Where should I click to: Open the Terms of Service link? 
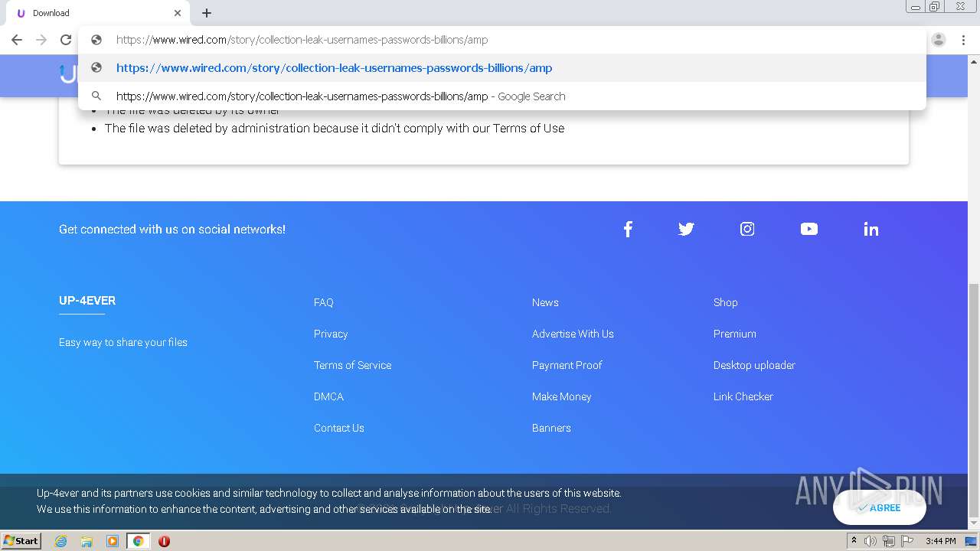(352, 365)
